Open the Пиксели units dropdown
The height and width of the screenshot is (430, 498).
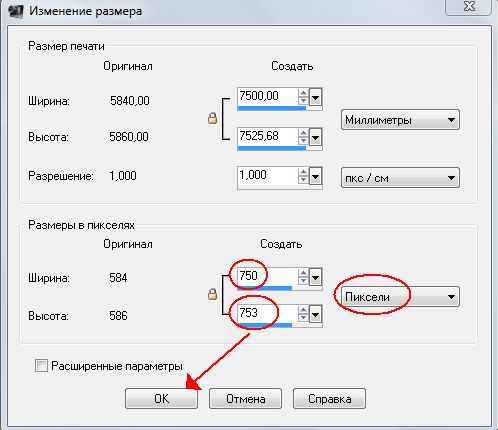point(400,296)
